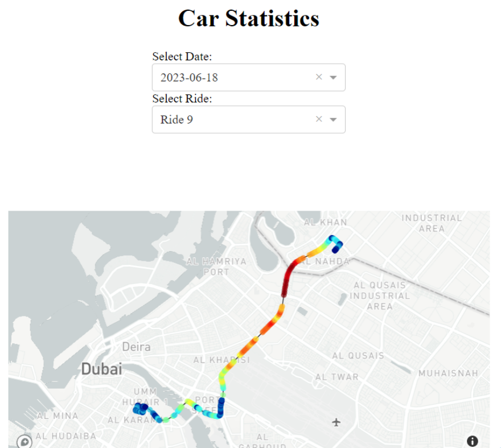Click the Car Statistics heading
Viewport: 501px width, 448px height.
249,18
